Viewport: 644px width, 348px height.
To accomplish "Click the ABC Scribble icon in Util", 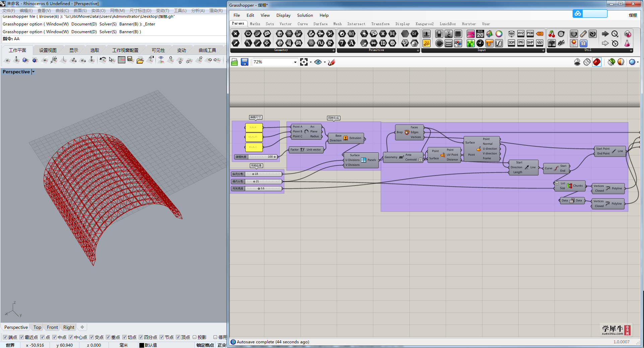I will coord(561,43).
